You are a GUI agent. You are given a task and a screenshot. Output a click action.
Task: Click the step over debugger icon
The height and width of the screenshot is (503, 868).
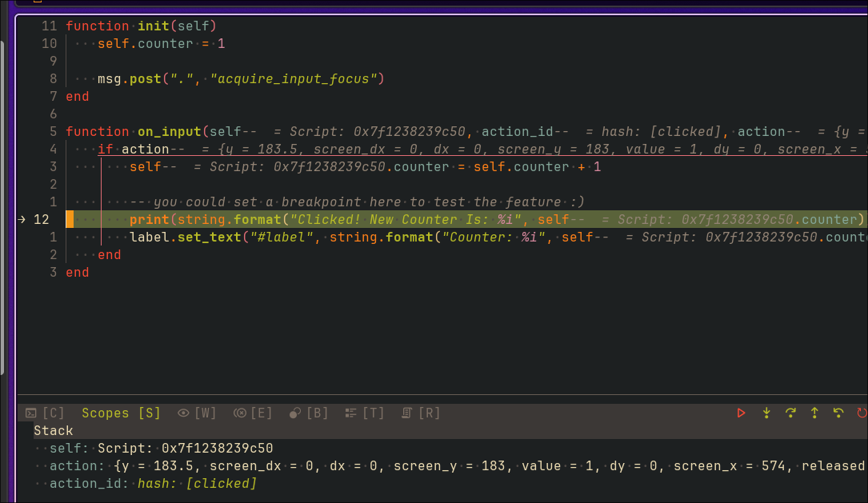click(790, 413)
